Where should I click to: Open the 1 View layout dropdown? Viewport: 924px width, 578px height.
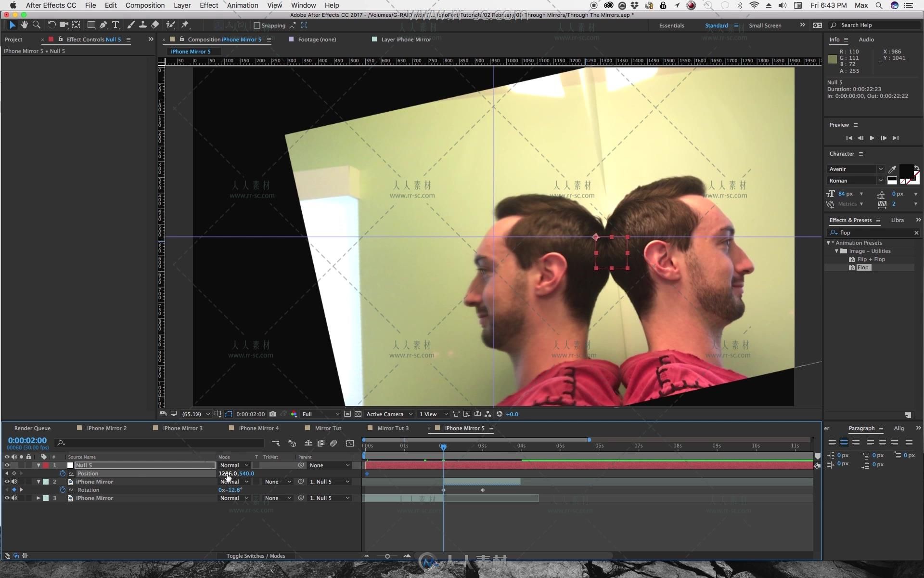pos(433,414)
